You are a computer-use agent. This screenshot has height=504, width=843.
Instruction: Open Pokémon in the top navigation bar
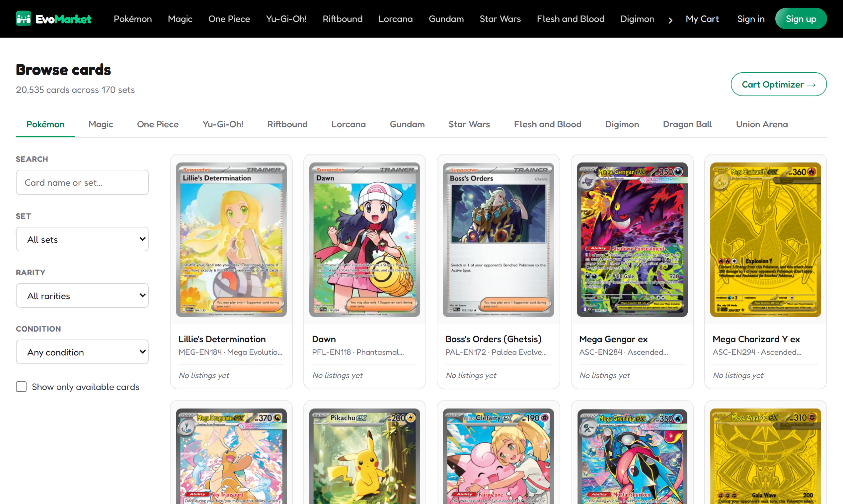[x=132, y=19]
